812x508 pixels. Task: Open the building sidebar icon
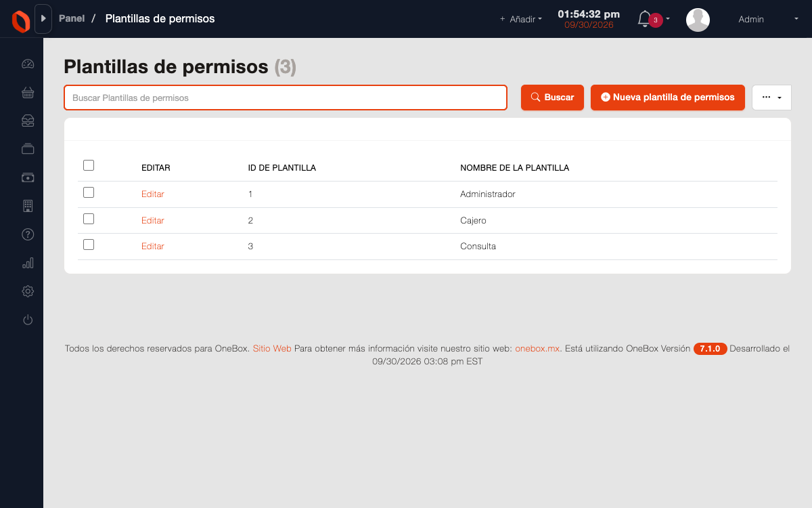[28, 206]
